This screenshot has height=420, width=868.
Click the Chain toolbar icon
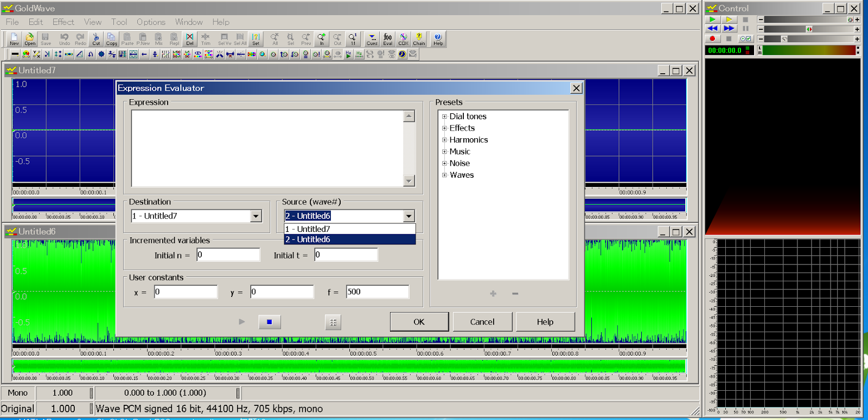click(419, 39)
